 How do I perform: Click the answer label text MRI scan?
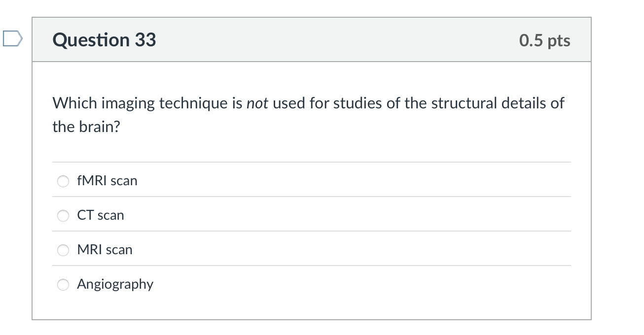click(105, 250)
